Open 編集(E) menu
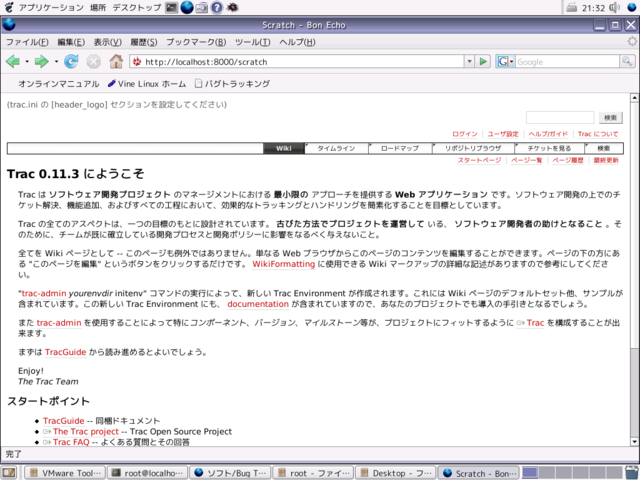The image size is (640, 480). coord(71,42)
